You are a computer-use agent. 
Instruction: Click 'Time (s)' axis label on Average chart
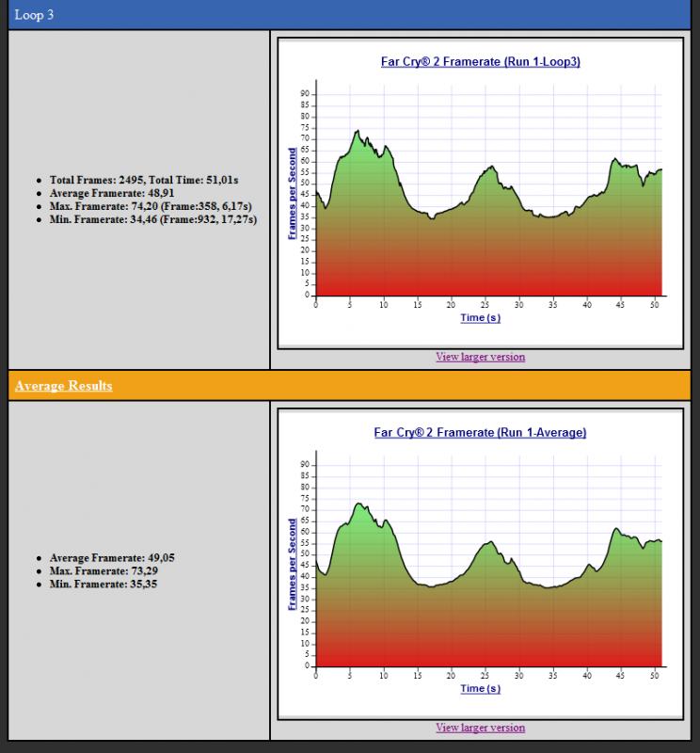click(x=480, y=688)
